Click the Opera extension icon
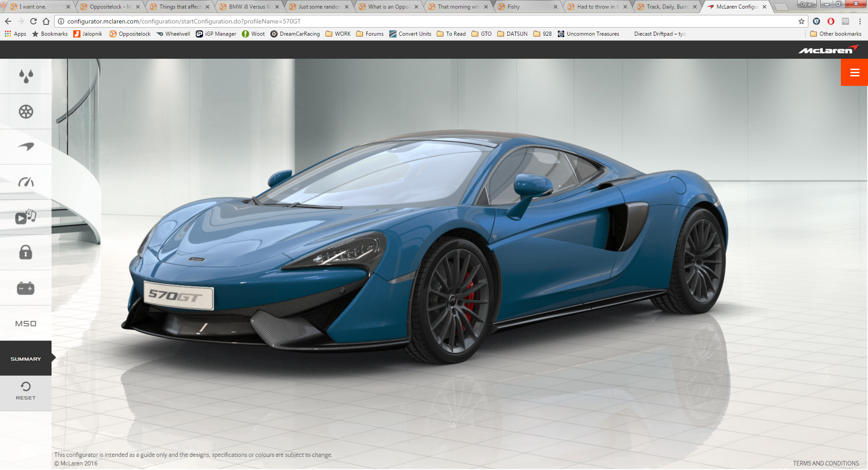868x470 pixels. pyautogui.click(x=831, y=21)
